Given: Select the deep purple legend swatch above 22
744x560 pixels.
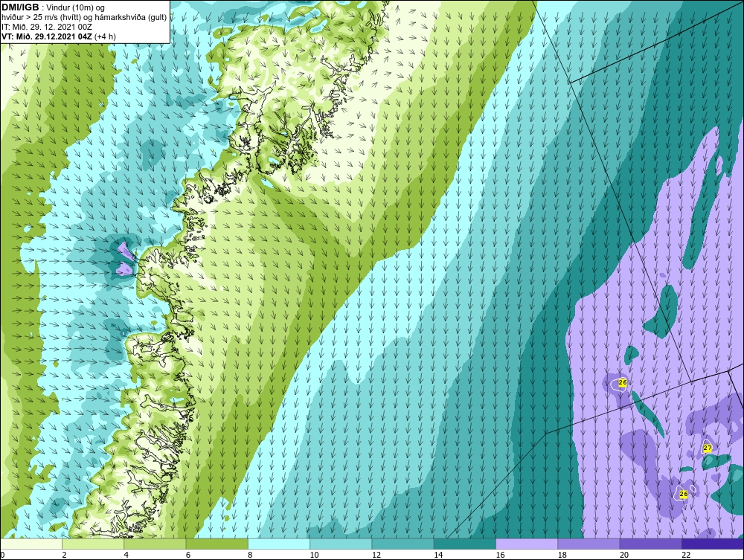Looking at the screenshot, I should pos(712,544).
